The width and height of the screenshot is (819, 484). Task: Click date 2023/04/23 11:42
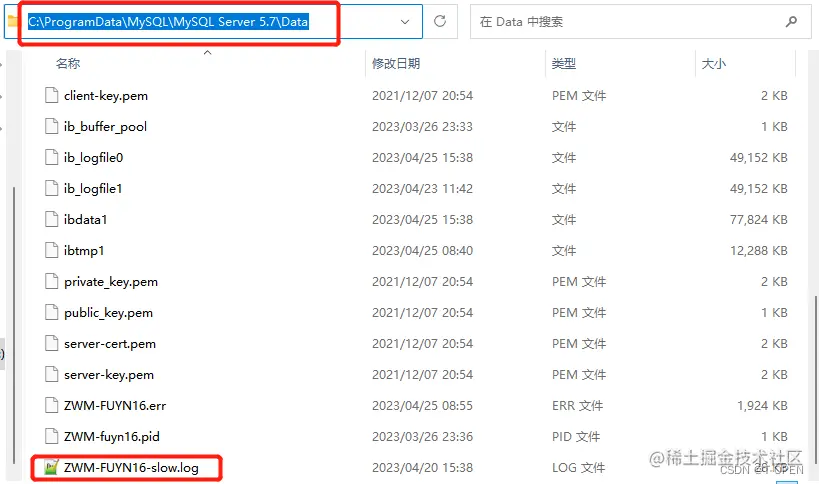[423, 188]
